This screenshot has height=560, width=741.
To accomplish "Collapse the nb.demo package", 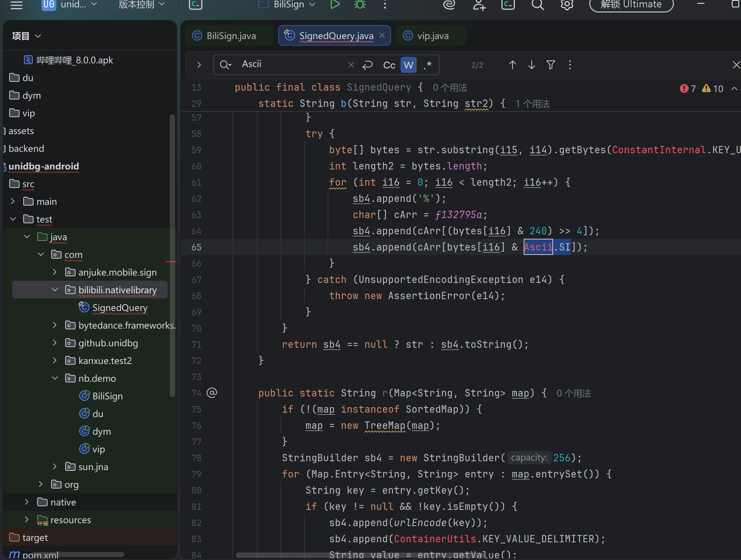I will pos(55,378).
